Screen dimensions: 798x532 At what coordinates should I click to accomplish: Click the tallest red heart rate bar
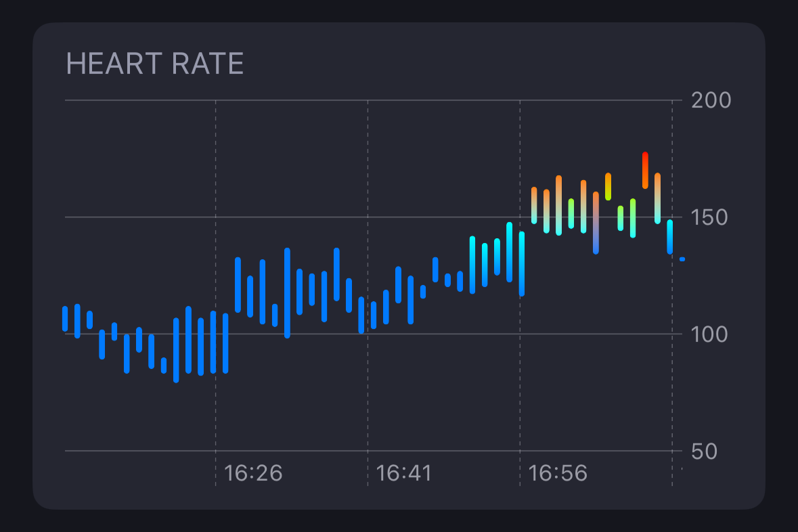[646, 169]
